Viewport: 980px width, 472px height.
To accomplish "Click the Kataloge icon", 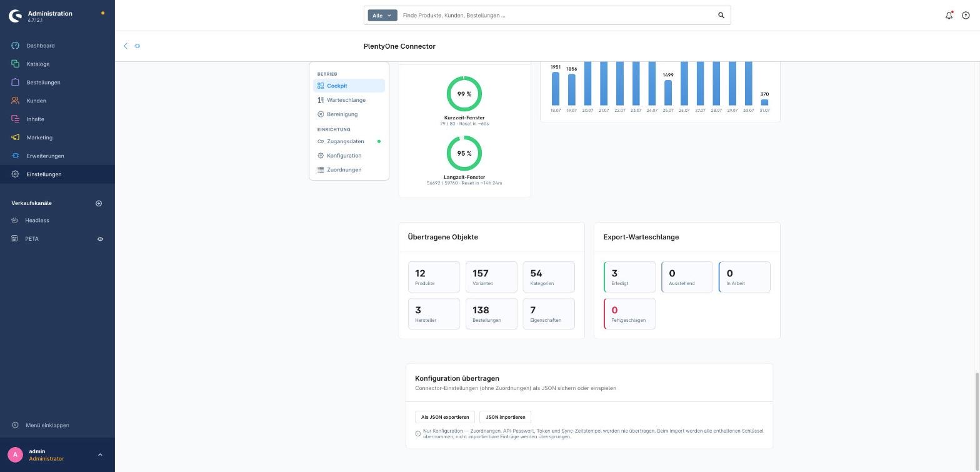I will coord(16,64).
